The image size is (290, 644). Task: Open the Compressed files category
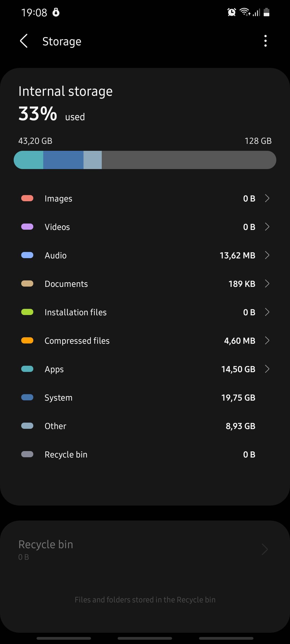point(145,341)
